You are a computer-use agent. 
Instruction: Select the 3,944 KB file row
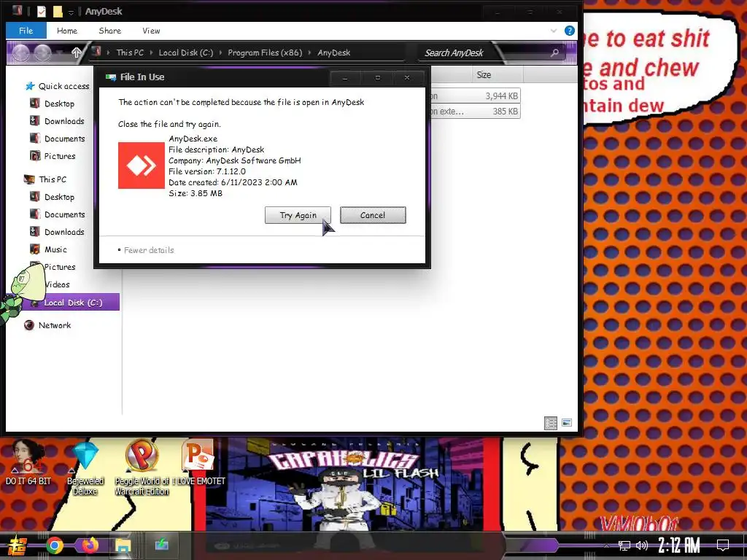click(x=476, y=96)
